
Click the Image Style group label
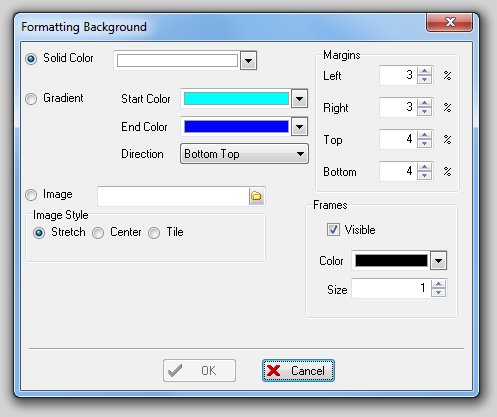pyautogui.click(x=61, y=215)
